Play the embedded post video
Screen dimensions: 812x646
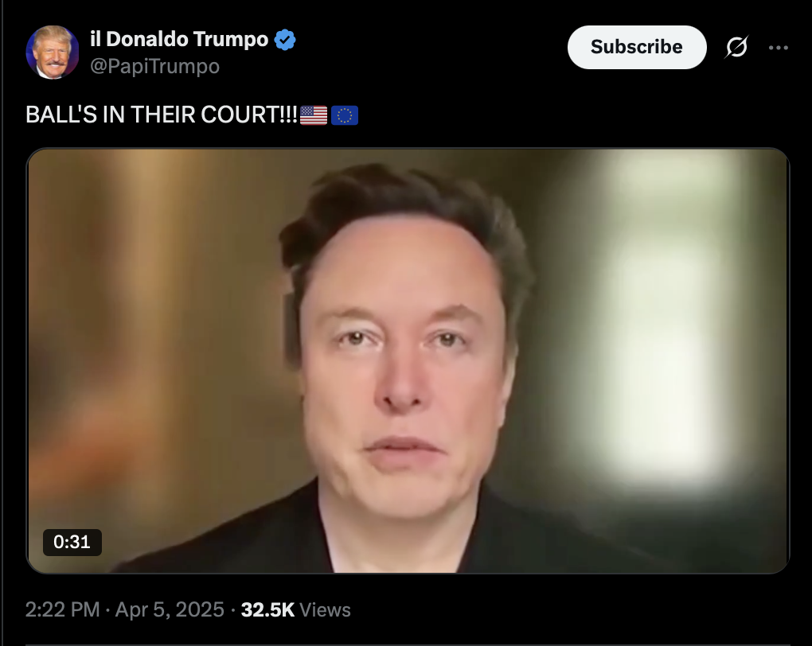pyautogui.click(x=408, y=360)
